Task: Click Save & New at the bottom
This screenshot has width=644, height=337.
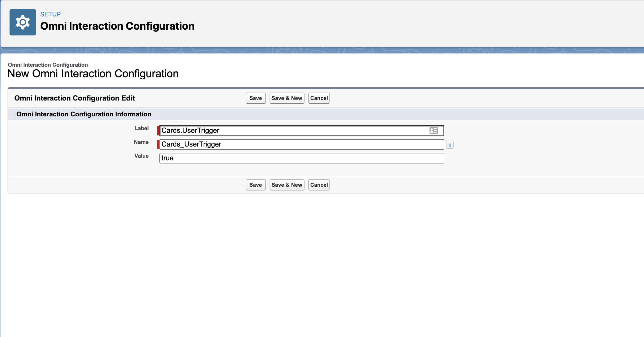Action: coord(287,185)
